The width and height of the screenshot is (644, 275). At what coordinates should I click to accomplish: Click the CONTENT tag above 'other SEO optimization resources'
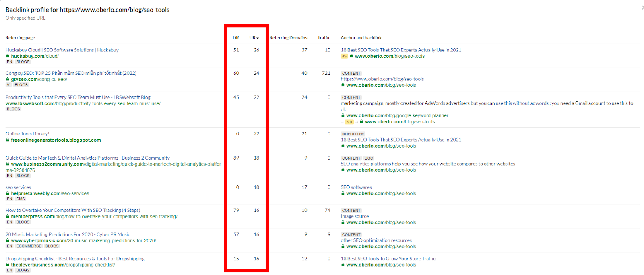pos(351,235)
